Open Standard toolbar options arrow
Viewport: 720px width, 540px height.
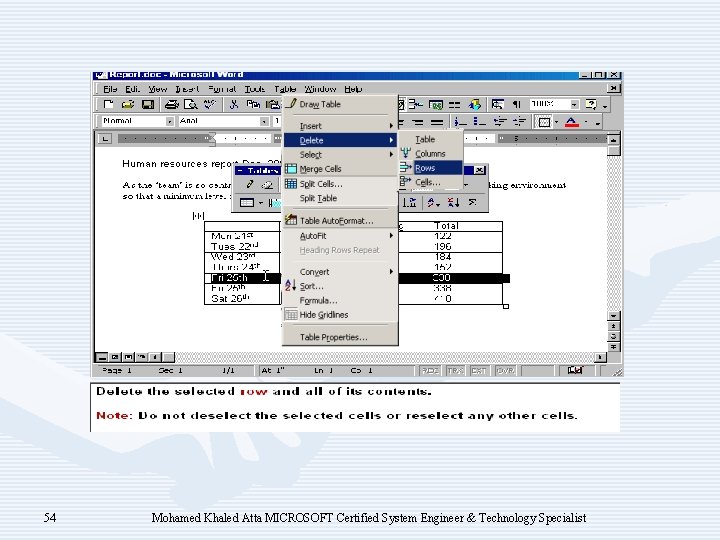coord(605,105)
